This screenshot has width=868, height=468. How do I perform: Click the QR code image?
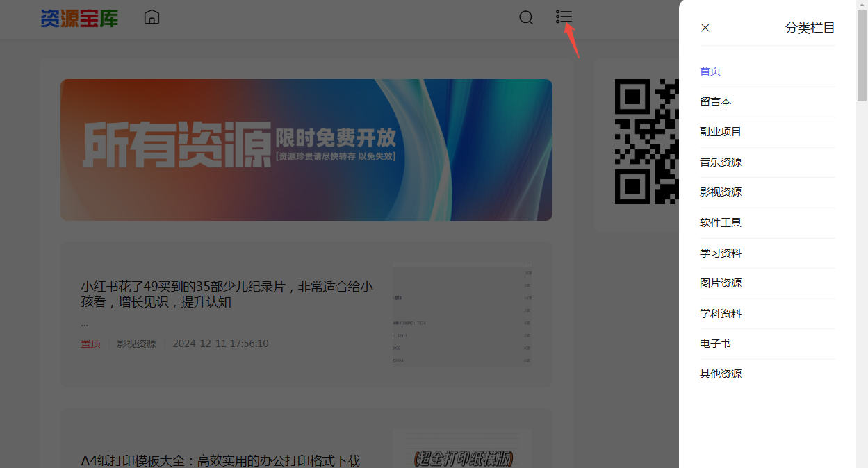coord(646,142)
